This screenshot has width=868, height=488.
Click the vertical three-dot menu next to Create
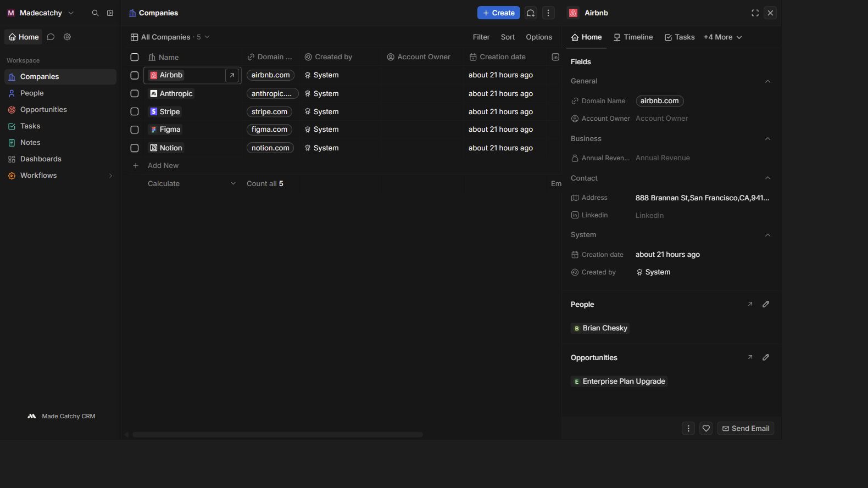pos(548,13)
